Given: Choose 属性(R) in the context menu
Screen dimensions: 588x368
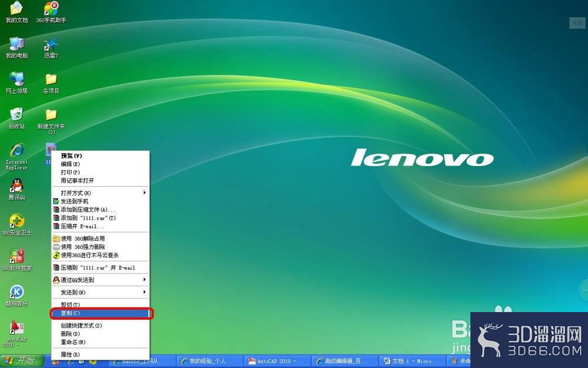Looking at the screenshot, I should point(101,354).
